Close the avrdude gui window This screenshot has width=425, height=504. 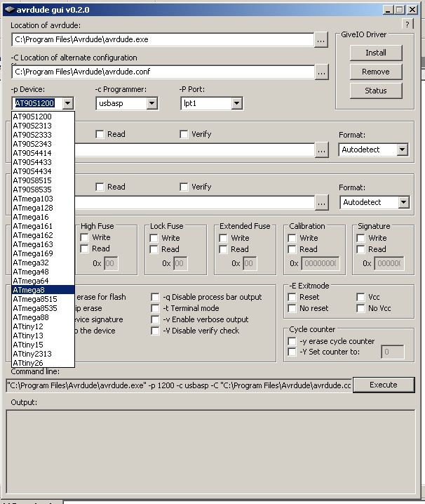[412, 10]
